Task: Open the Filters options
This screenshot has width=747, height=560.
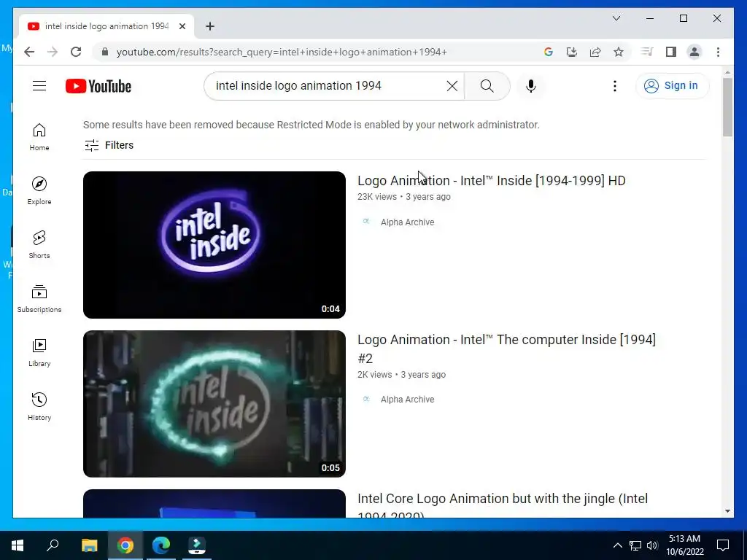Action: [109, 145]
